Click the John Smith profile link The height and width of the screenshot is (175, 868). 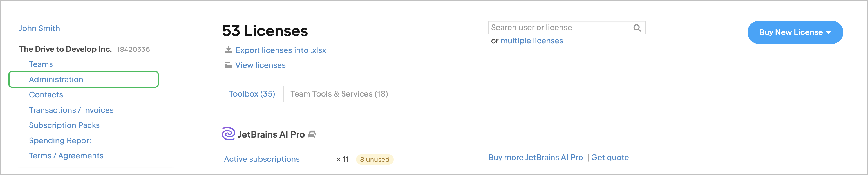coord(39,28)
